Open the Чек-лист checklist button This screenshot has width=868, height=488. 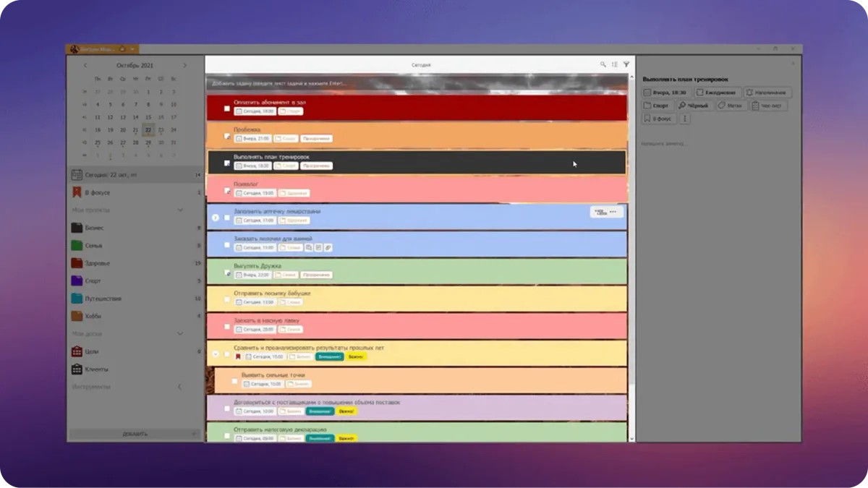pos(768,106)
